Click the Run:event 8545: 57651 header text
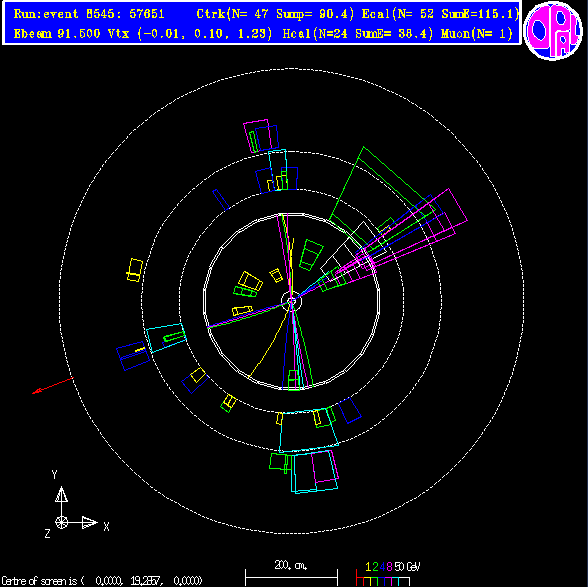The image size is (588, 587). pyautogui.click(x=89, y=14)
